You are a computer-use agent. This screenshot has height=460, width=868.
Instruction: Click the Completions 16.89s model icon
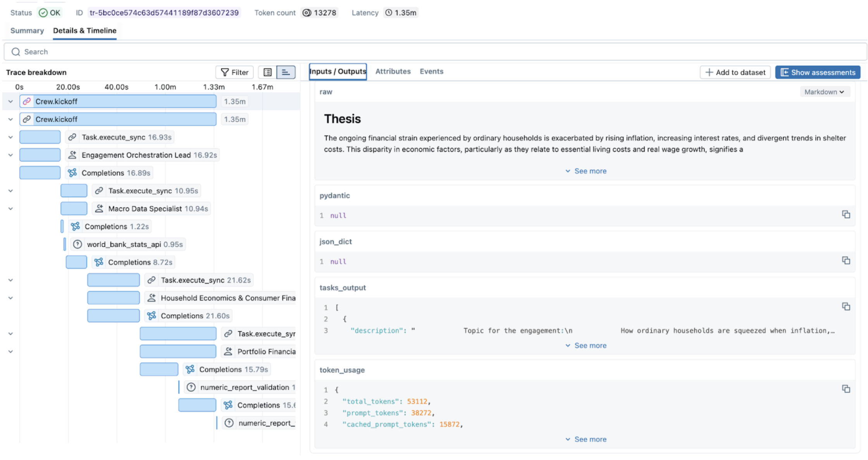(x=72, y=173)
